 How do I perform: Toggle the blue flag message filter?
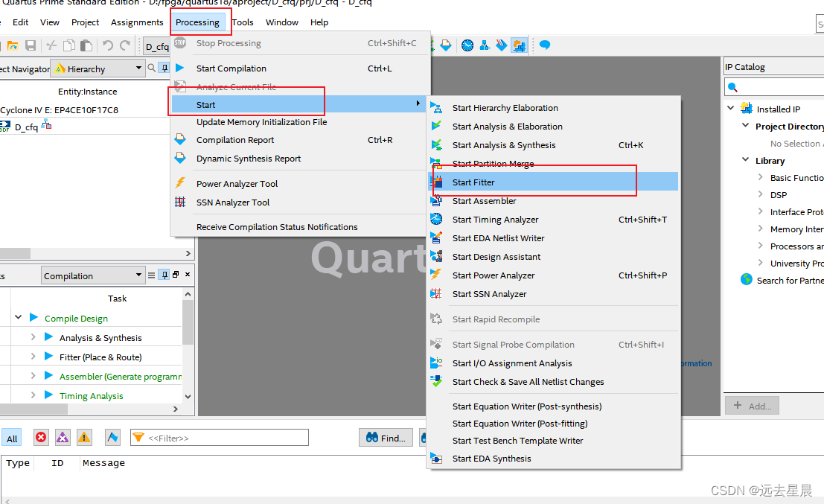click(x=112, y=437)
